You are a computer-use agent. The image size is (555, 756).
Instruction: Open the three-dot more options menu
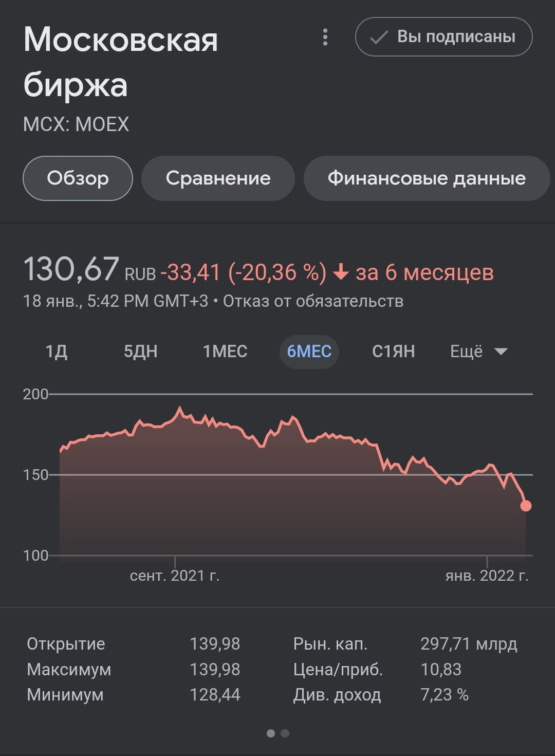[x=325, y=37]
